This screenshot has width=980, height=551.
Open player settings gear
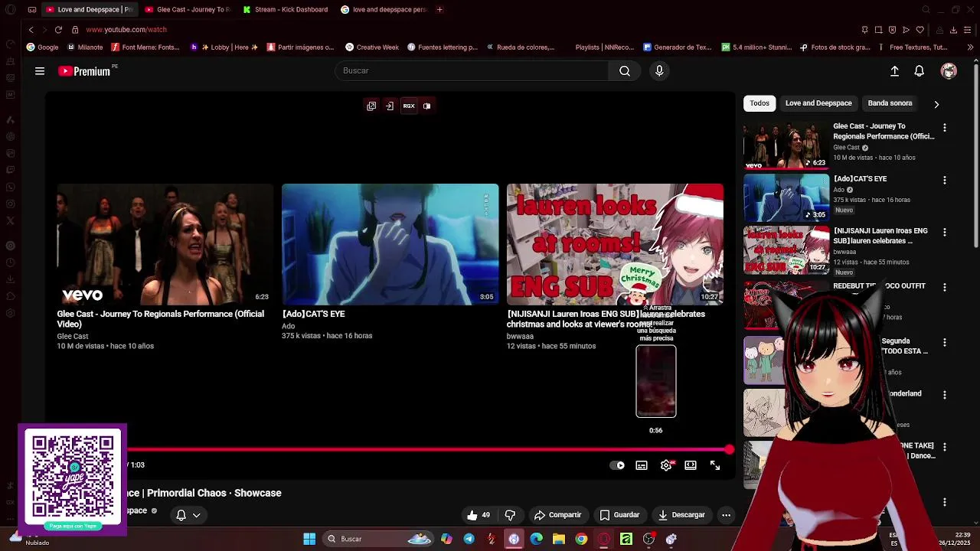point(667,465)
